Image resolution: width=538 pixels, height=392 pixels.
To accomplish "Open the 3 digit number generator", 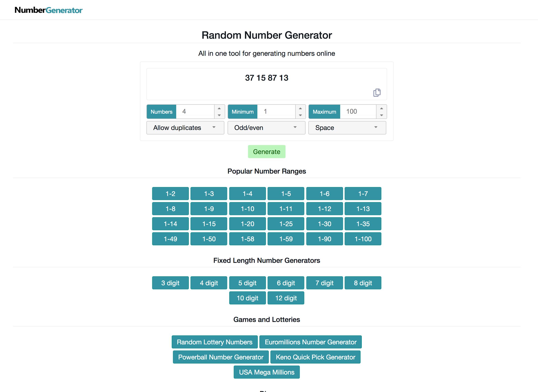I will (170, 283).
